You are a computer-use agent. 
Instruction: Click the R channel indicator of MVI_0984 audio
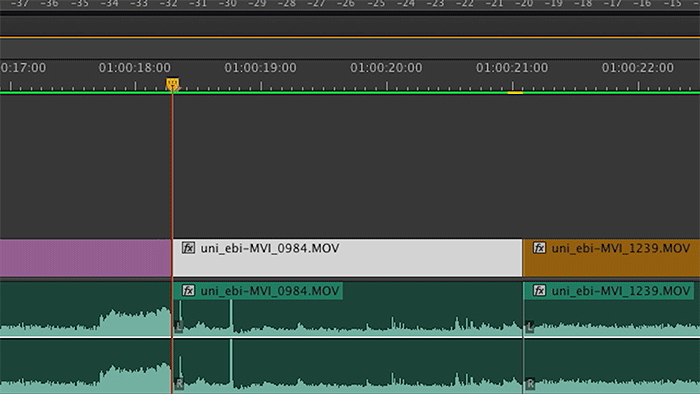(179, 383)
